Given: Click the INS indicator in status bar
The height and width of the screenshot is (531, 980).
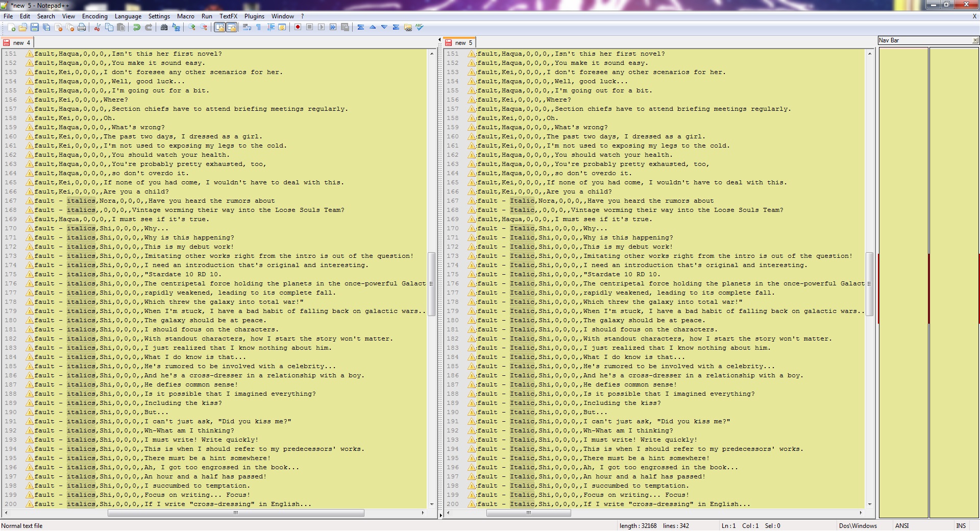Looking at the screenshot, I should click(961, 526).
